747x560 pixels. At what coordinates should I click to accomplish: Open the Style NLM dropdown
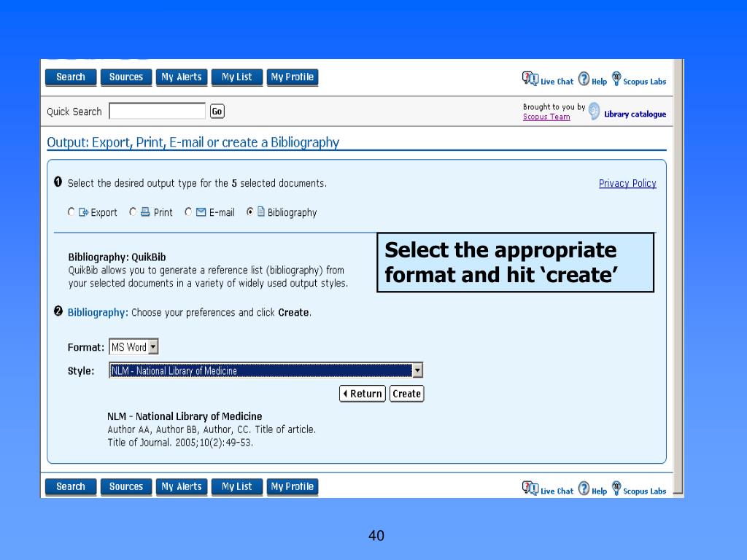click(266, 370)
